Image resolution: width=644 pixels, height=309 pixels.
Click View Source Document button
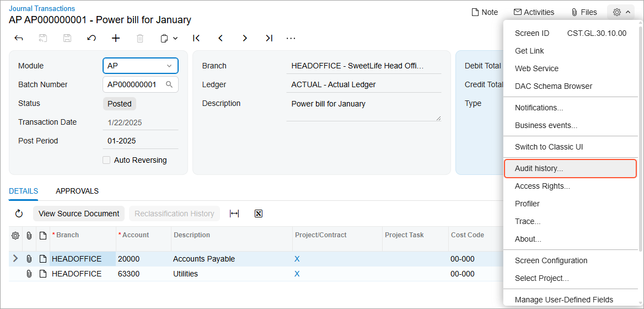pos(79,214)
